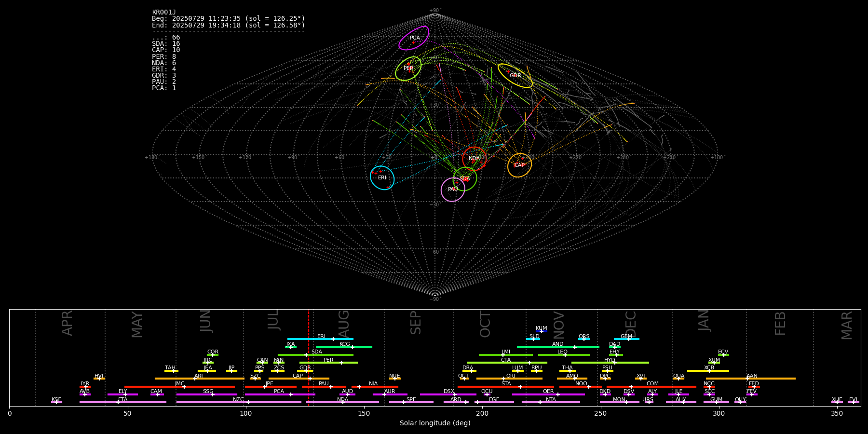Select the red NDA radiant circle on the map
The height and width of the screenshot is (434, 868).
[x=475, y=159]
